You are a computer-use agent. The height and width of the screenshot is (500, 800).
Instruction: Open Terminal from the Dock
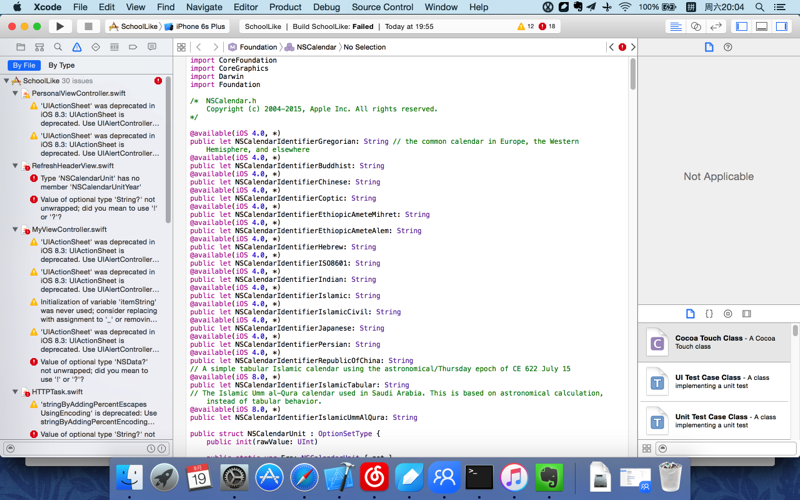479,478
